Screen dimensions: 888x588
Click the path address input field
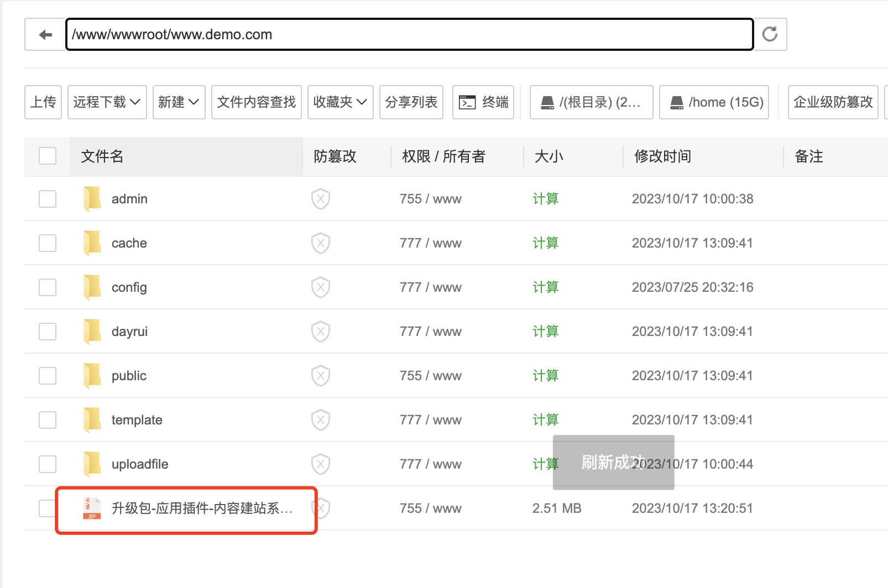tap(410, 34)
